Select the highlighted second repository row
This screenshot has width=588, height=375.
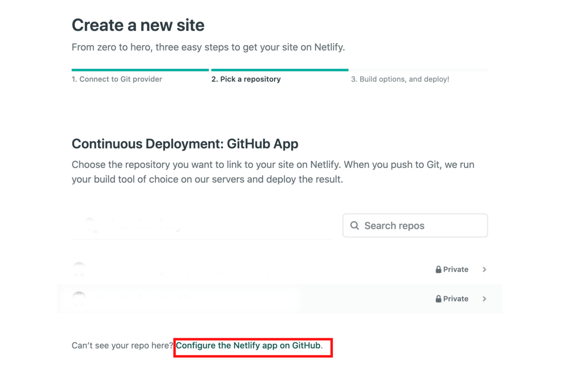[280, 299]
